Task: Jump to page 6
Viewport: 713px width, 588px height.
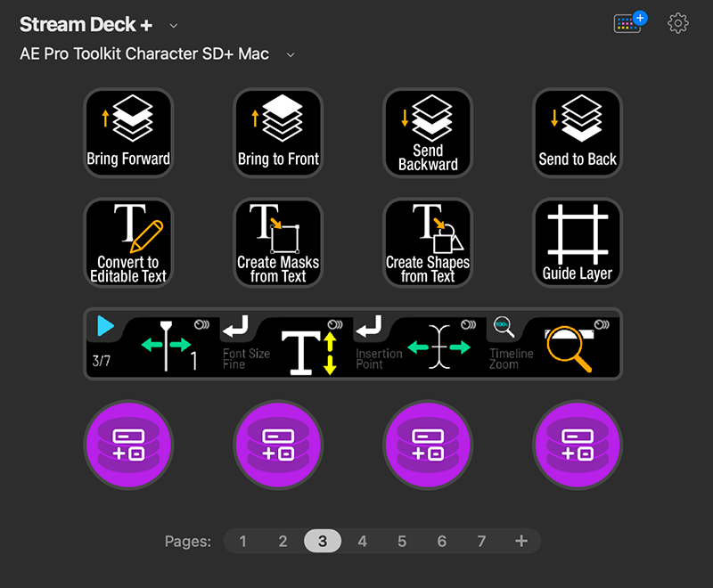Action: [442, 541]
